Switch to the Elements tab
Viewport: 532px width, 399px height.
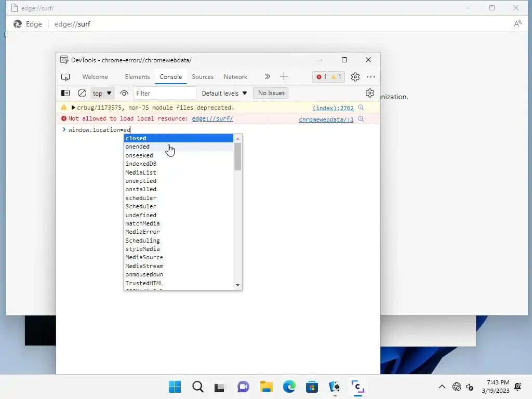point(137,77)
